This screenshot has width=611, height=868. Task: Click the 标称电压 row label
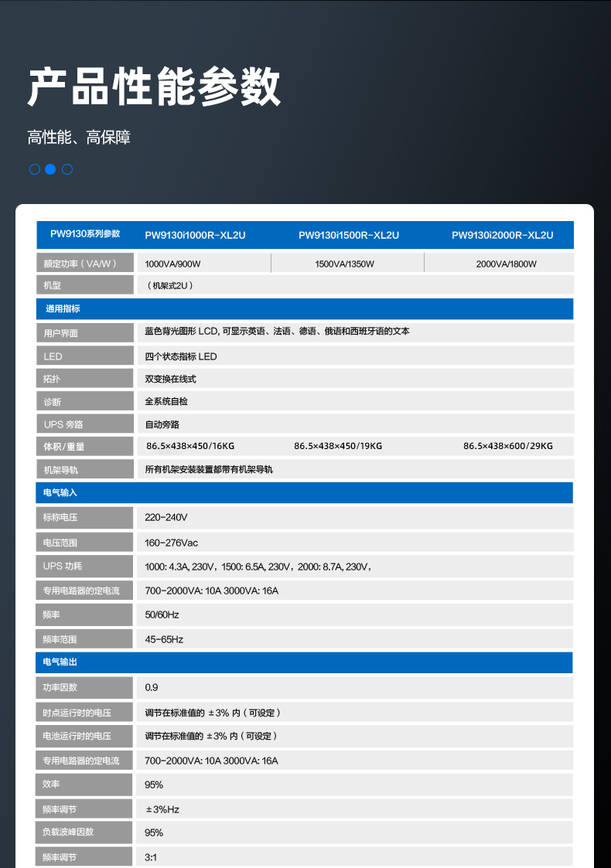[84, 517]
